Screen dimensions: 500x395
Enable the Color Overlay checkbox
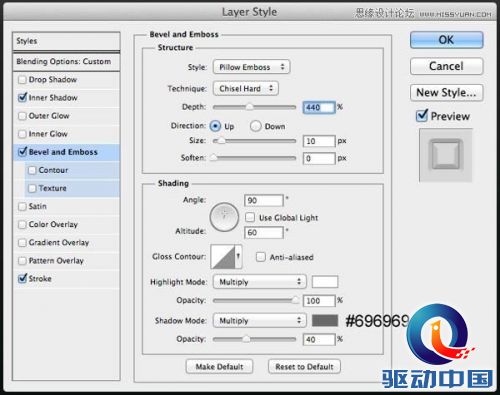click(22, 224)
